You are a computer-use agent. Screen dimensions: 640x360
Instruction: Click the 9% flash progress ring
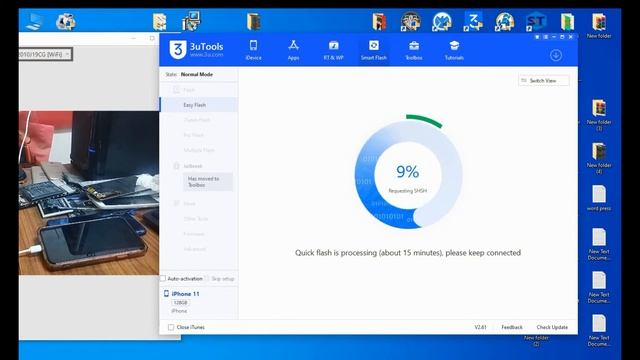(408, 174)
